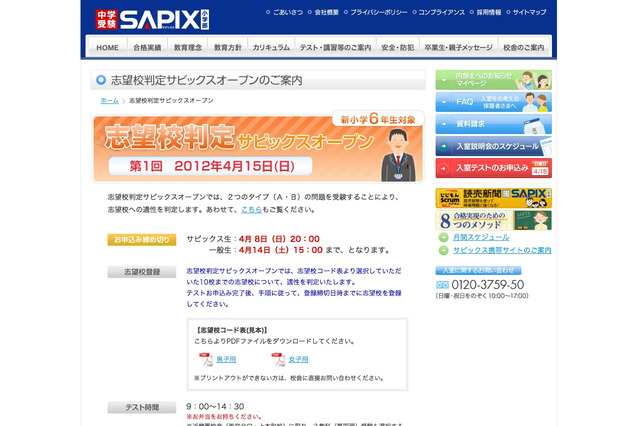Click the SAPIX logo in the header
Image resolution: width=640 pixels, height=426 pixels.
tap(152, 20)
